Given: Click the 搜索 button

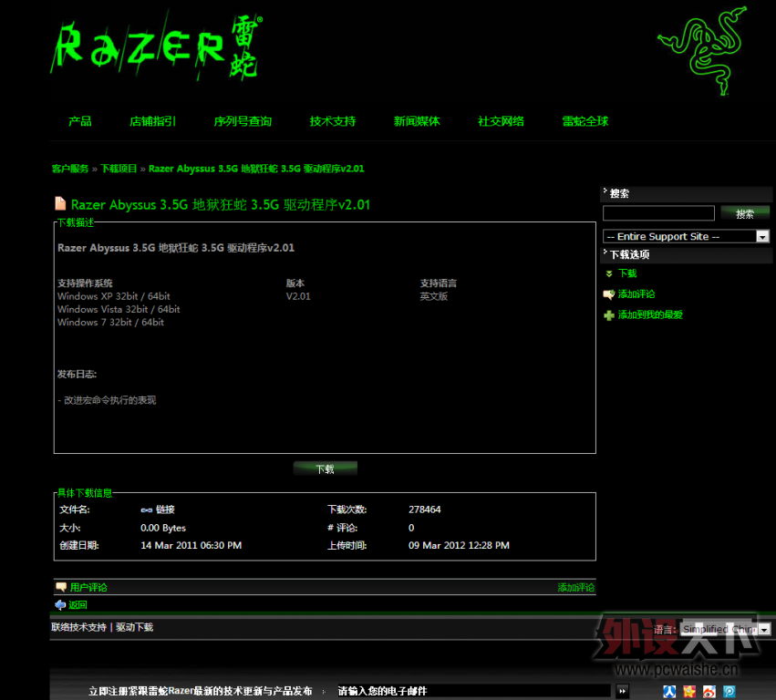Looking at the screenshot, I should click(x=745, y=213).
